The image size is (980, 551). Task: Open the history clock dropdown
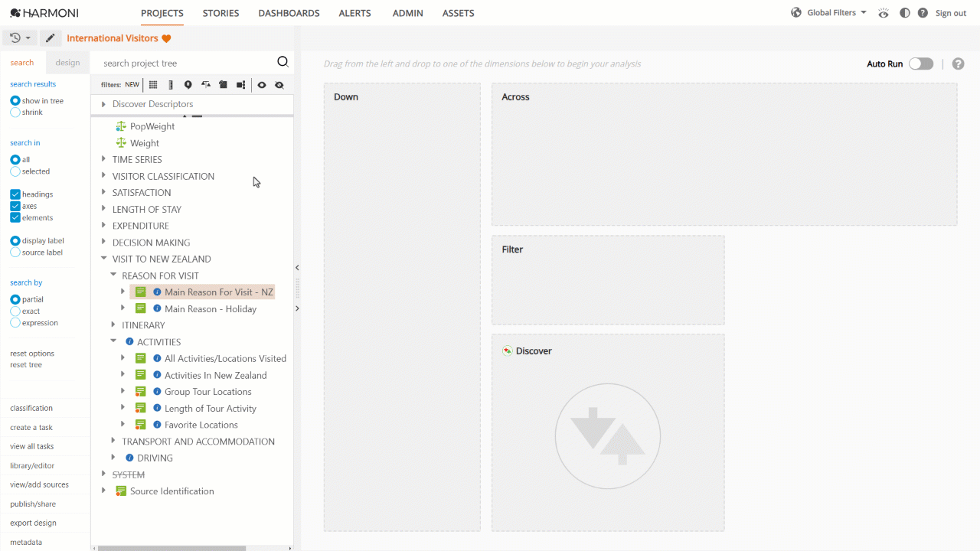(20, 38)
